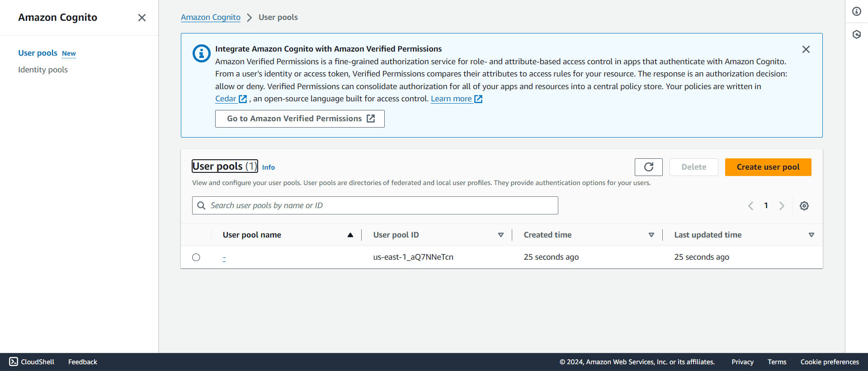Go to previous page of user pools
The width and height of the screenshot is (868, 371).
[x=751, y=206]
